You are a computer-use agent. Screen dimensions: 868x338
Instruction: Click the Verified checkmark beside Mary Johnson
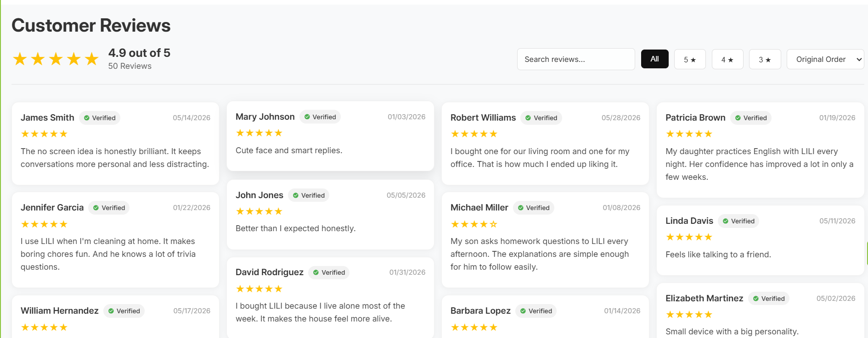click(x=307, y=117)
